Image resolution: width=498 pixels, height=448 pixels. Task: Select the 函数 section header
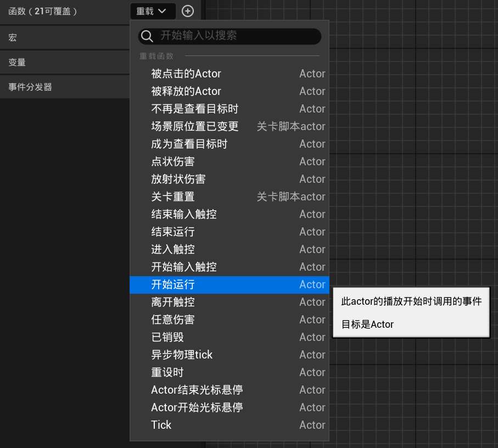[43, 11]
